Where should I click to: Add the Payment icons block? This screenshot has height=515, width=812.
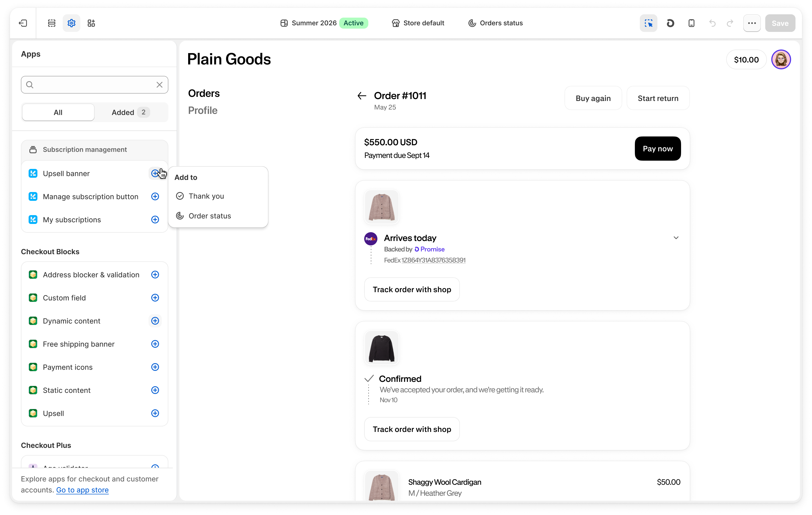155,367
